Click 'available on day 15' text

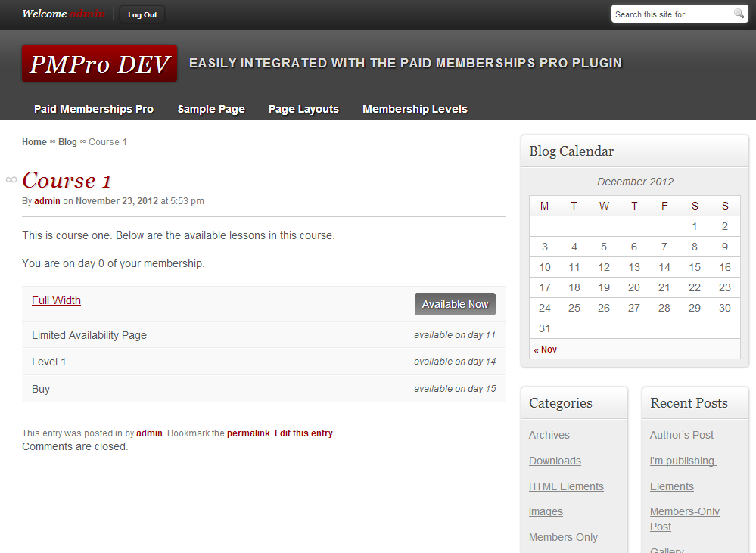pos(455,389)
